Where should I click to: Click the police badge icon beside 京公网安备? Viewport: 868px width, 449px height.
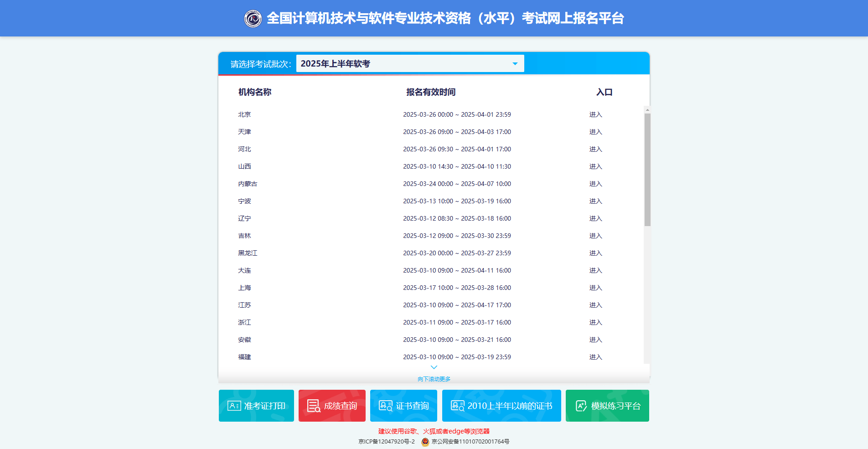(x=424, y=441)
